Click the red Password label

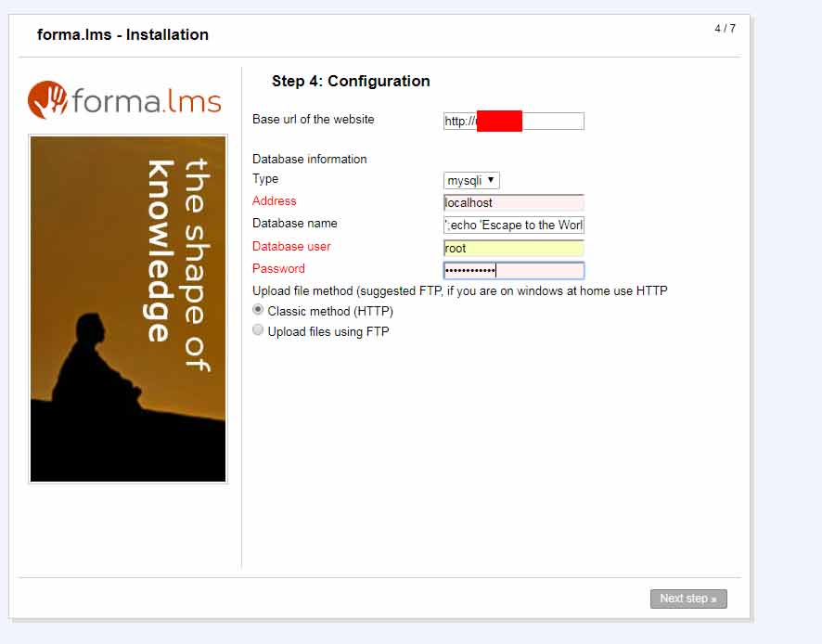tap(278, 269)
